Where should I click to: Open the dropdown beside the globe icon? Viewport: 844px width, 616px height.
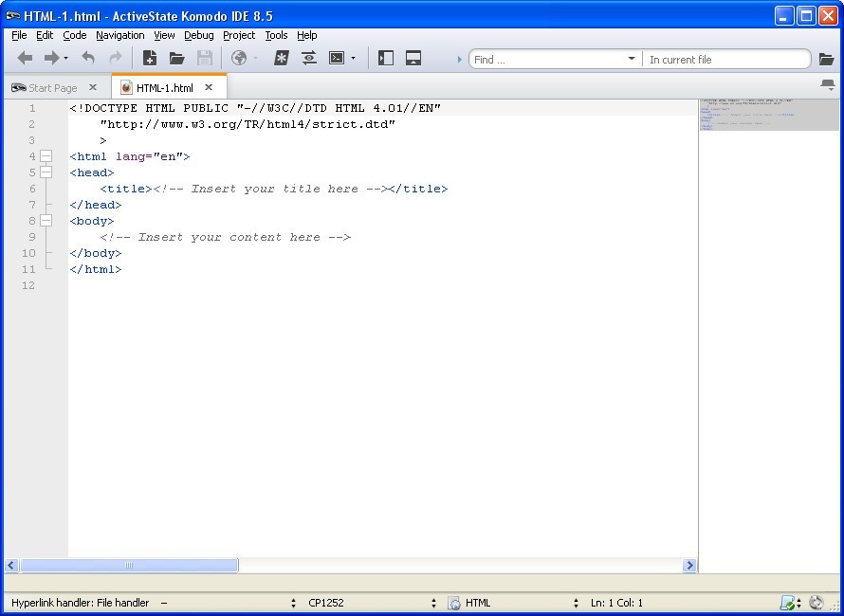[255, 58]
